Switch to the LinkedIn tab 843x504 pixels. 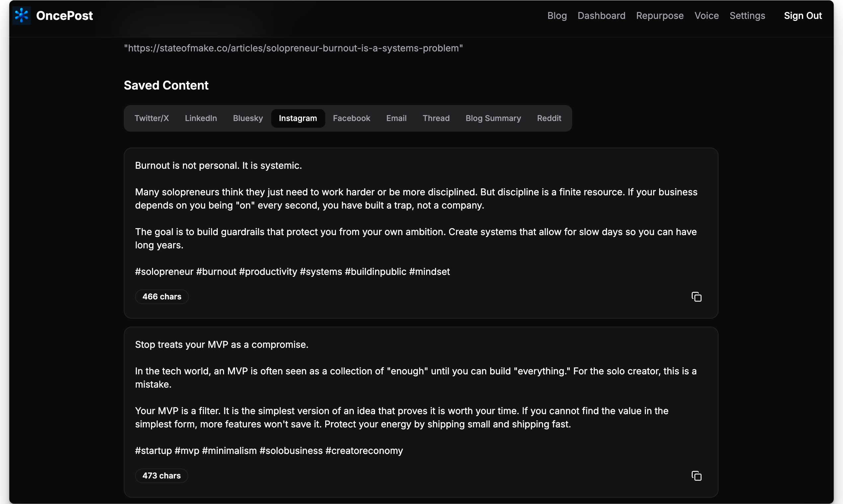coord(200,118)
